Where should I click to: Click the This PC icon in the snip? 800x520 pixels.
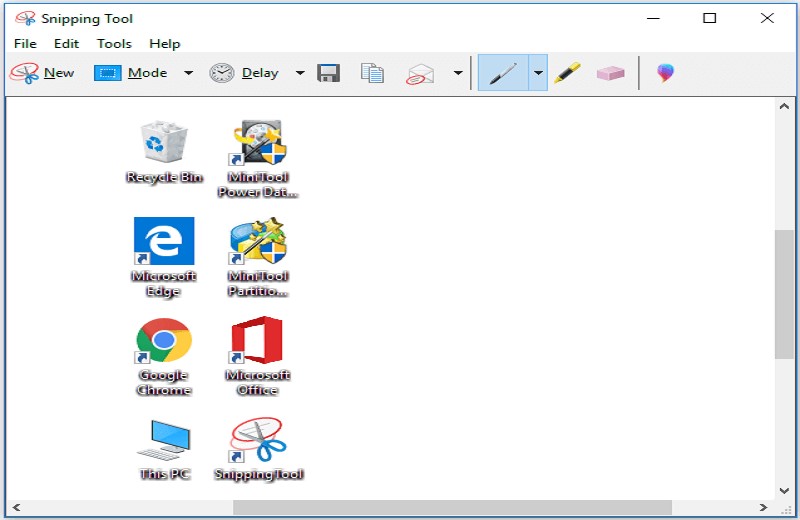point(164,440)
